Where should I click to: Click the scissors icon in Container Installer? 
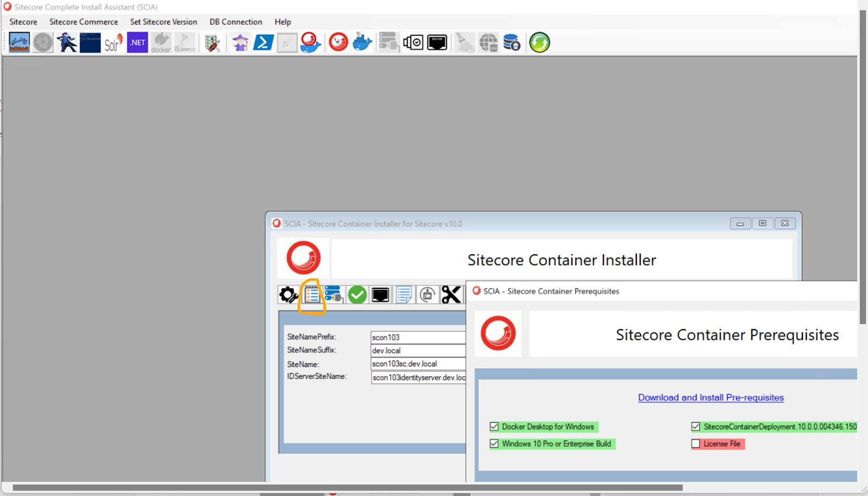tap(451, 295)
